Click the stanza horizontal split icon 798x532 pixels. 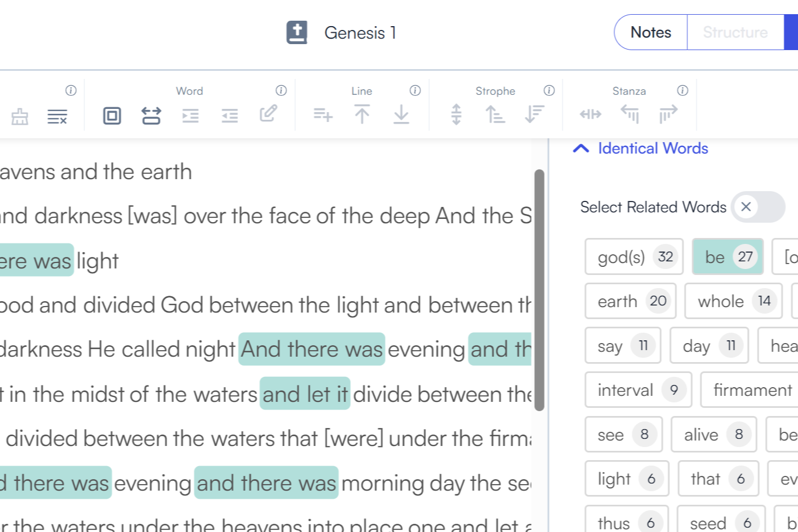(590, 115)
